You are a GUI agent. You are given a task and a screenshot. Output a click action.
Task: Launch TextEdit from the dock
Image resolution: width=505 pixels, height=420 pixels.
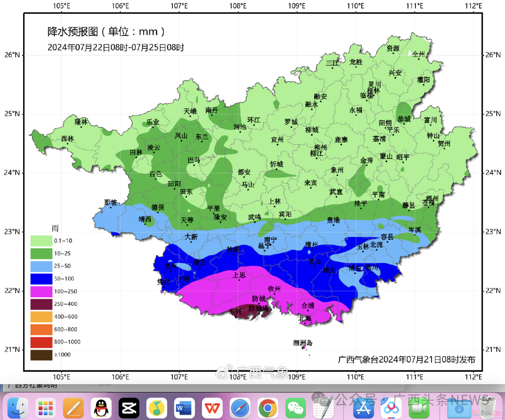click(323, 408)
